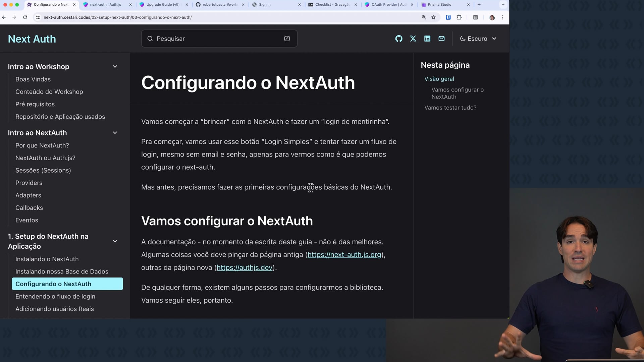Open the Escuro theme dropdown
Viewport: 644px width, 362px height.
(478, 39)
